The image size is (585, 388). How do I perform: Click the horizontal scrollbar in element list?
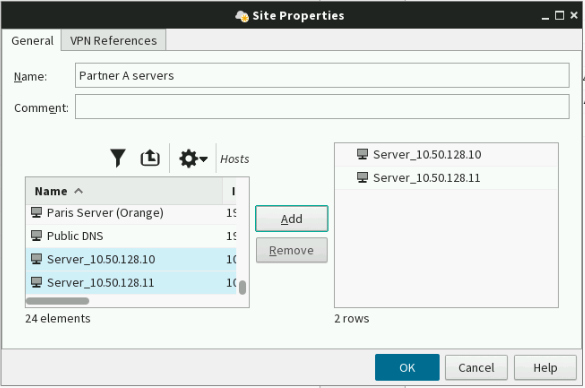(57, 301)
